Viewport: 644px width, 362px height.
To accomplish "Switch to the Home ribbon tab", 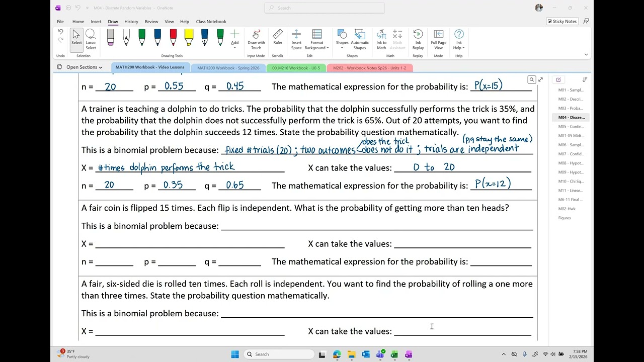I will tap(78, 22).
